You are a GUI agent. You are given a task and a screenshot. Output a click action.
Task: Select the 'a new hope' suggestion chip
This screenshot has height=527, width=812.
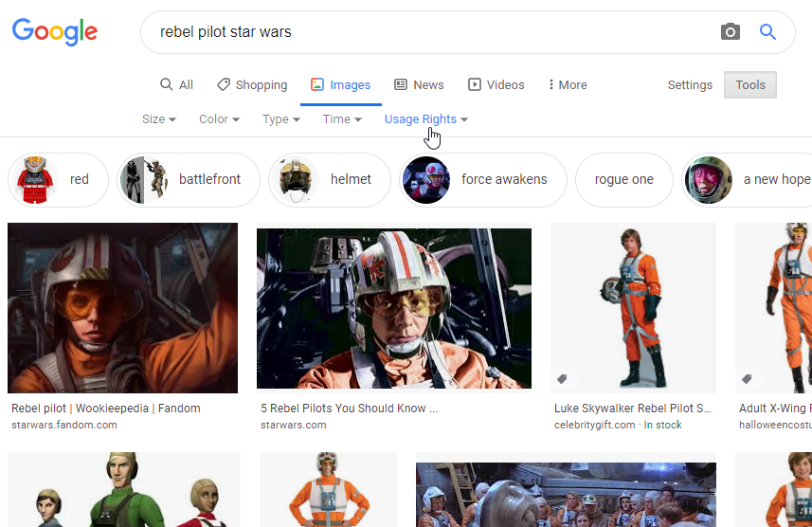(747, 180)
